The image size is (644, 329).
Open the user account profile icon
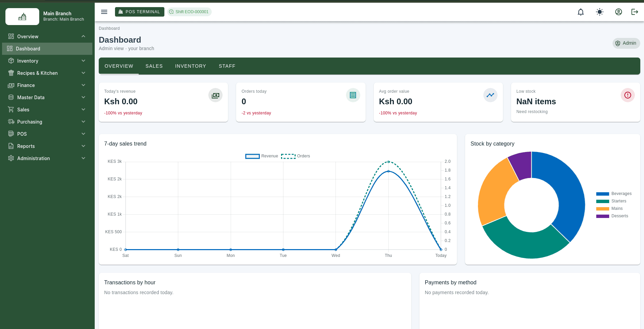(619, 12)
